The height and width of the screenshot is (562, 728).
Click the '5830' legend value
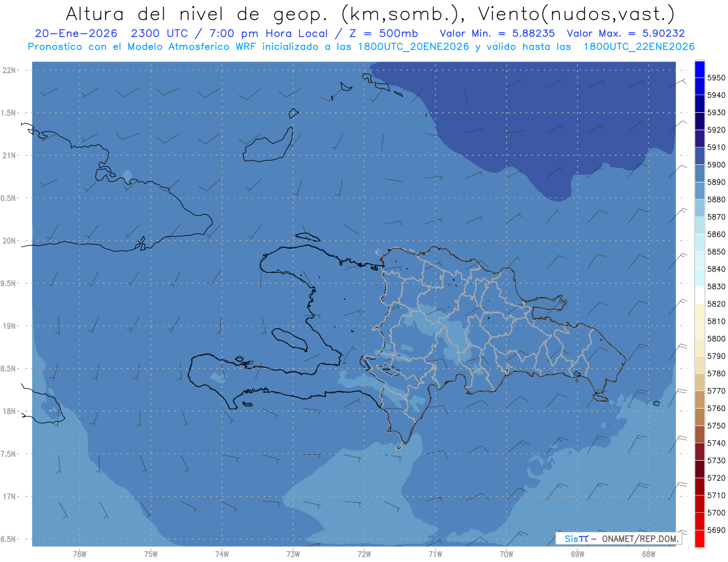pos(716,286)
